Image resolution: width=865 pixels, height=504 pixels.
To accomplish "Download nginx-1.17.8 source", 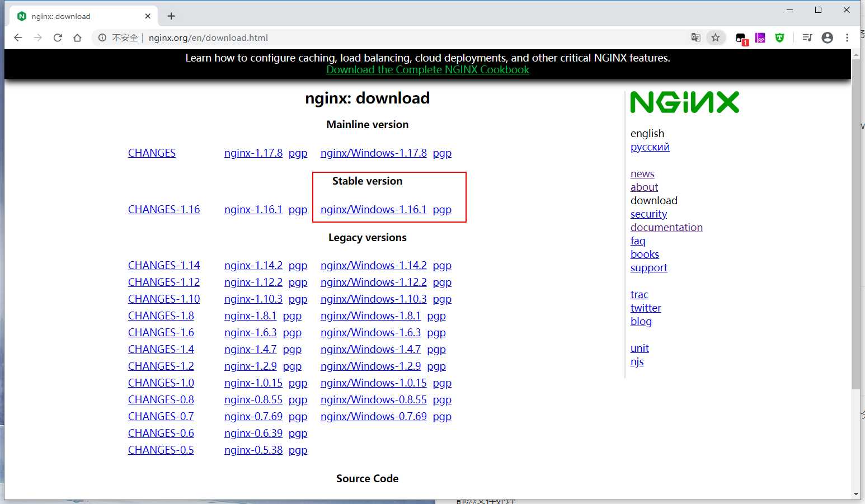I will pyautogui.click(x=253, y=153).
